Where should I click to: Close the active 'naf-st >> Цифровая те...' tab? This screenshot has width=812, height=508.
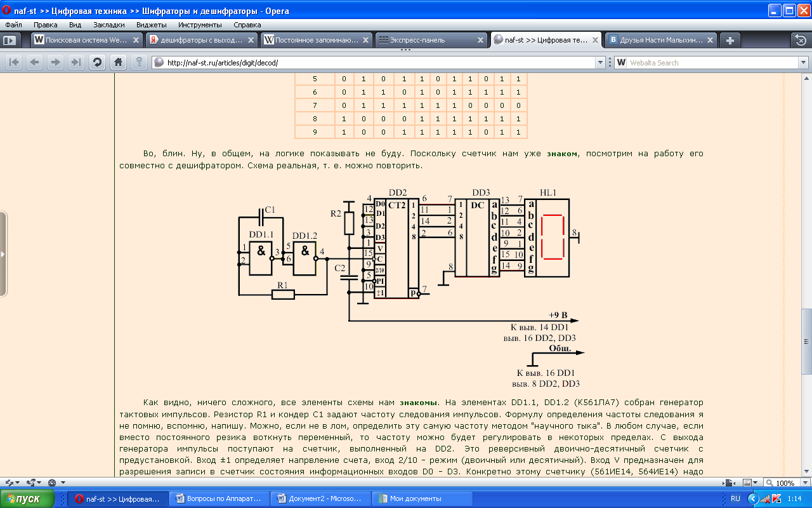tap(596, 40)
